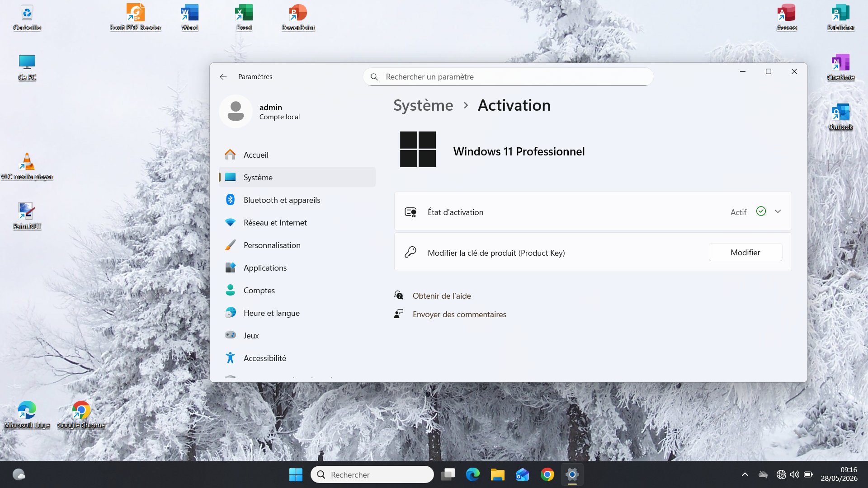Open the volume icon in system tray
The image size is (868, 488).
pos(794,474)
